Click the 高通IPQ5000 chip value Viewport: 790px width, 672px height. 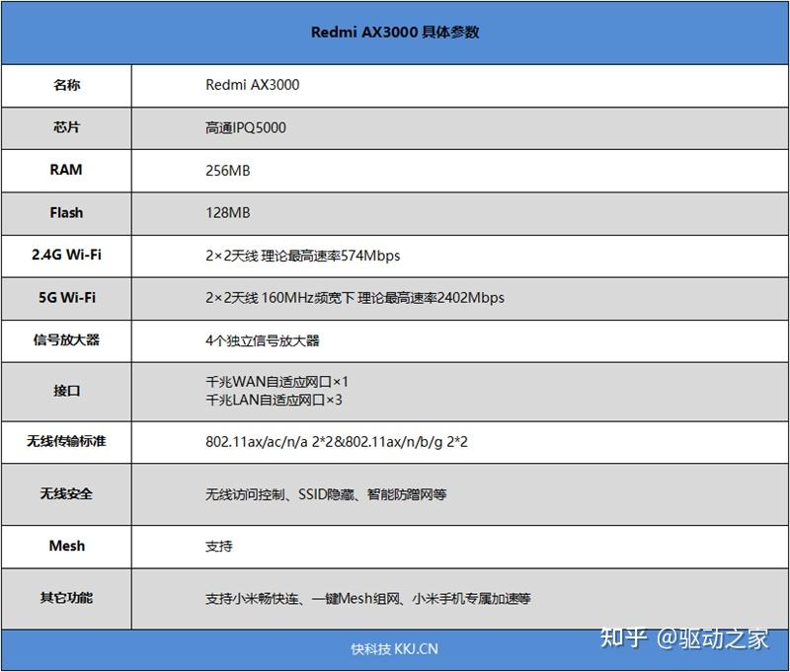click(242, 128)
